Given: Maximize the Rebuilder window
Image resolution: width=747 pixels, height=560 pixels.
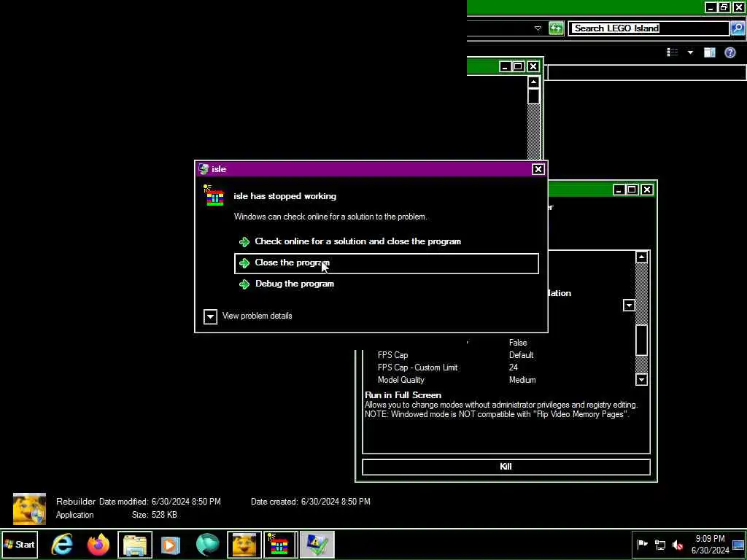Looking at the screenshot, I should pyautogui.click(x=632, y=190).
